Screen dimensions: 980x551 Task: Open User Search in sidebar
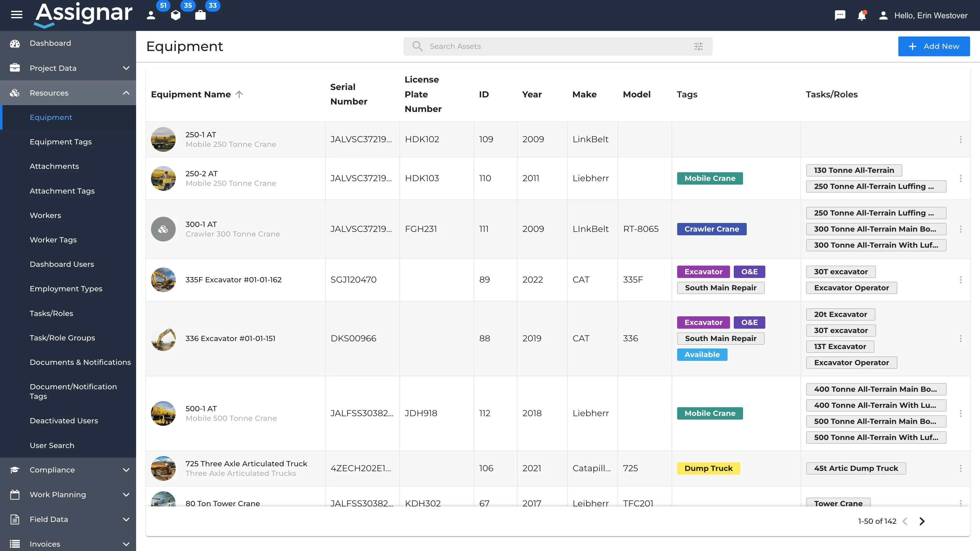52,445
